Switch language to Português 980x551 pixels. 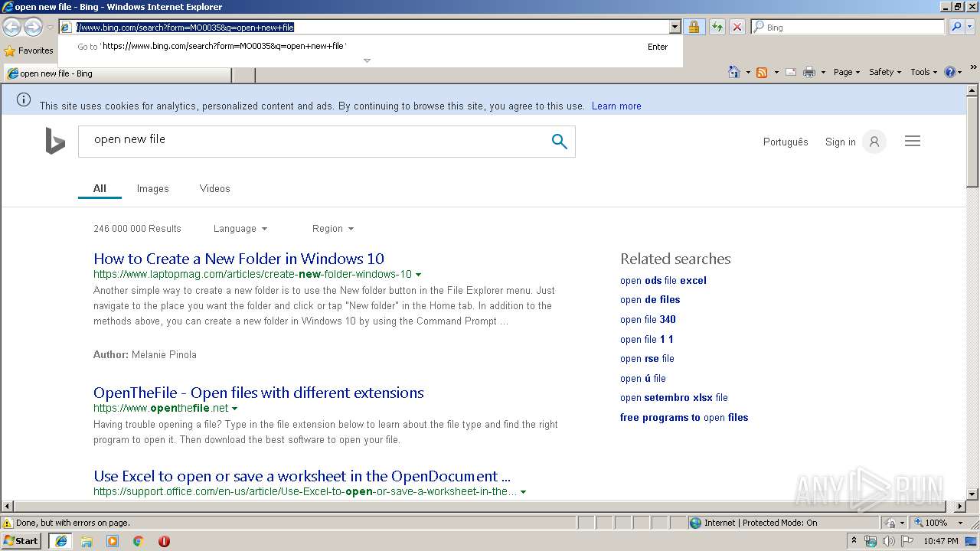coord(786,142)
